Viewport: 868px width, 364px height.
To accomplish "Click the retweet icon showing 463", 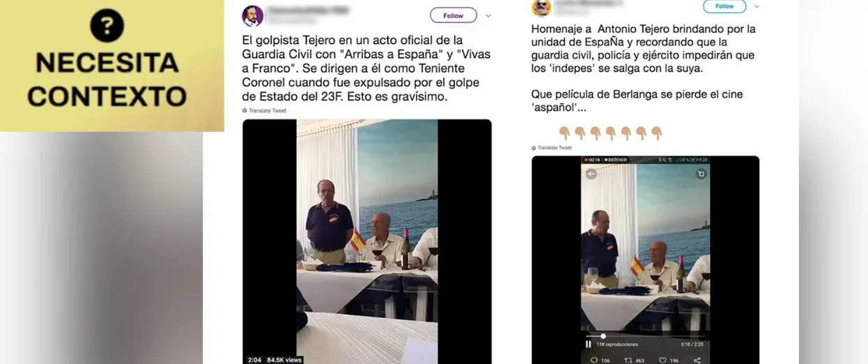I will (628, 360).
